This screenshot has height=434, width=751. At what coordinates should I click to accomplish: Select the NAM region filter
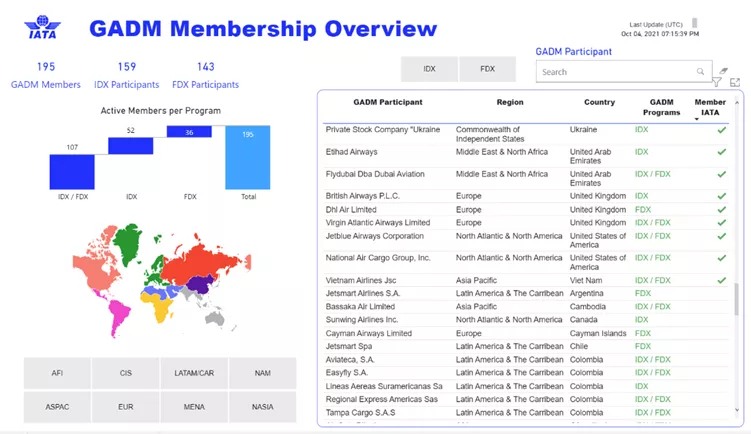(x=262, y=373)
